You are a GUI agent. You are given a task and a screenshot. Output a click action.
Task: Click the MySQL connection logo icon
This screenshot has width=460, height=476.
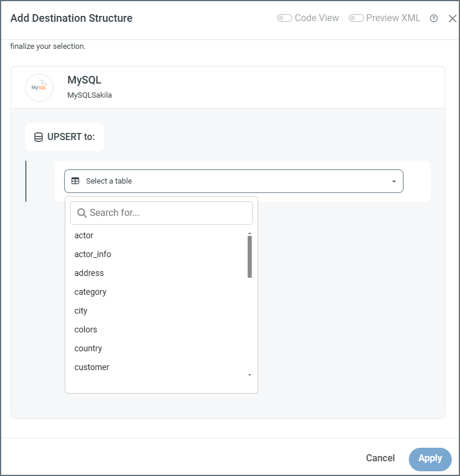pos(39,88)
